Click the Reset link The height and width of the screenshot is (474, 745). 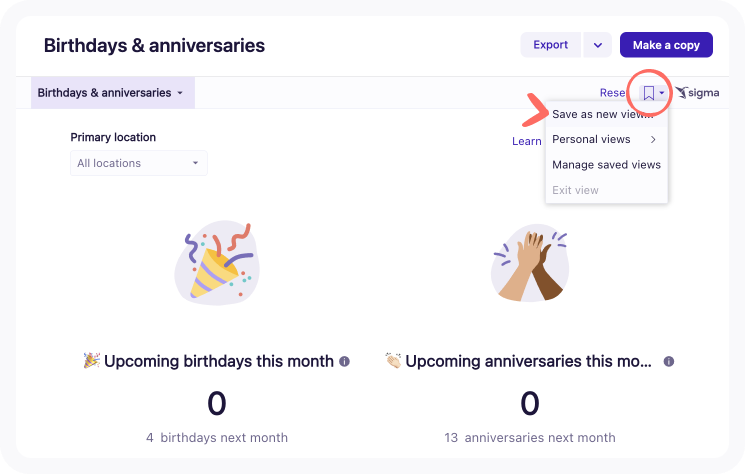pyautogui.click(x=612, y=93)
